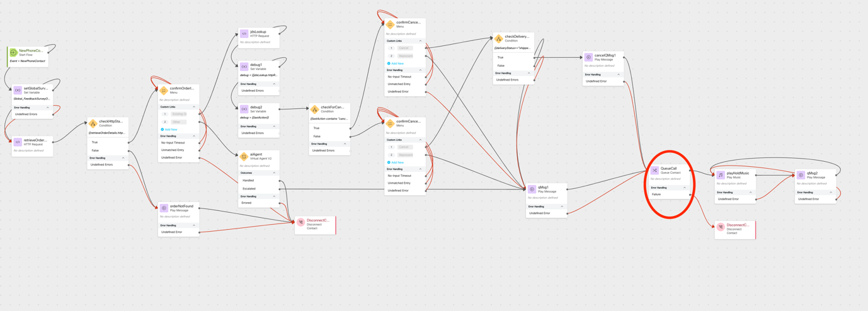Click the jdsLookup HTTP Request icon
868x311 pixels.
[x=244, y=33]
